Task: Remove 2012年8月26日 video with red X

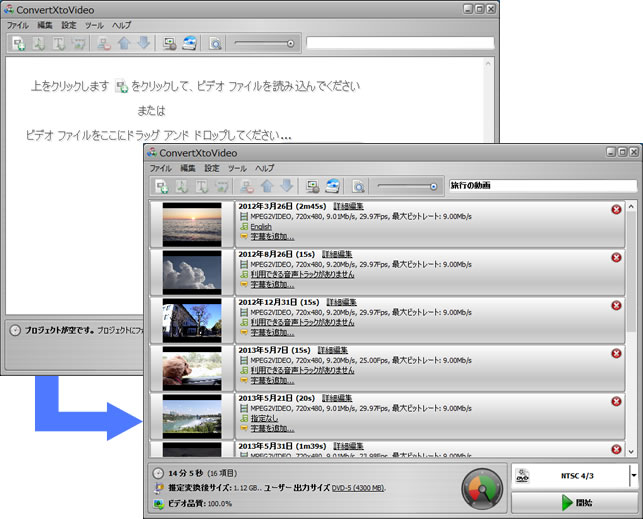Action: click(616, 257)
